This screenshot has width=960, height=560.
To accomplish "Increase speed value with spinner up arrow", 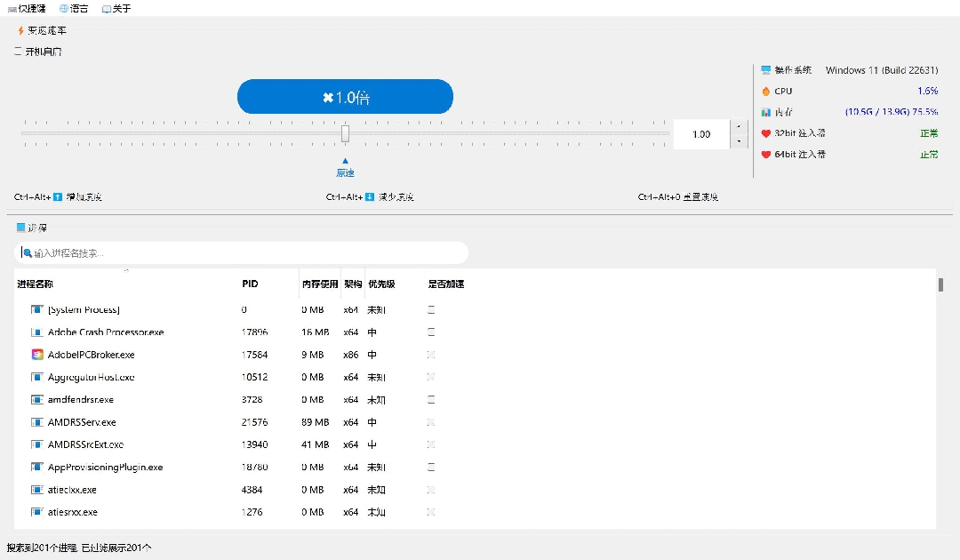I will 738,127.
